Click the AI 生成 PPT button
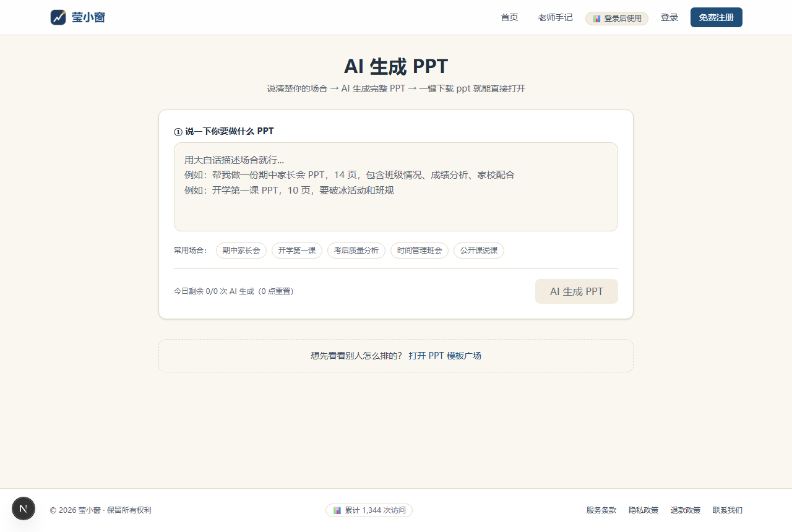 pos(577,291)
